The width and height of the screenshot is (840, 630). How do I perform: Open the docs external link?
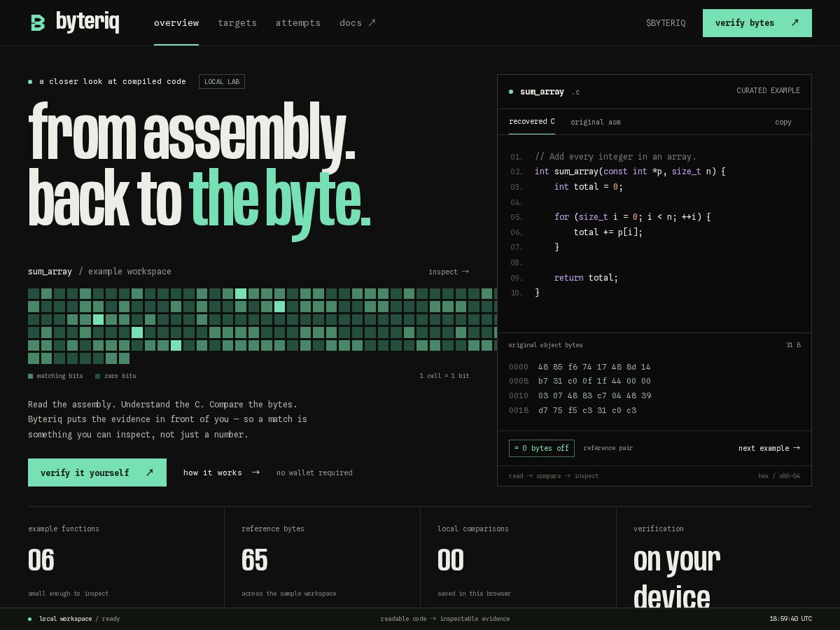pos(358,23)
